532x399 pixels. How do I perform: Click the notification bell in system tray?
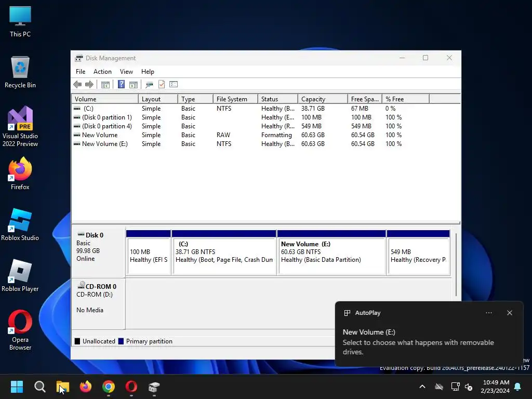pos(518,387)
